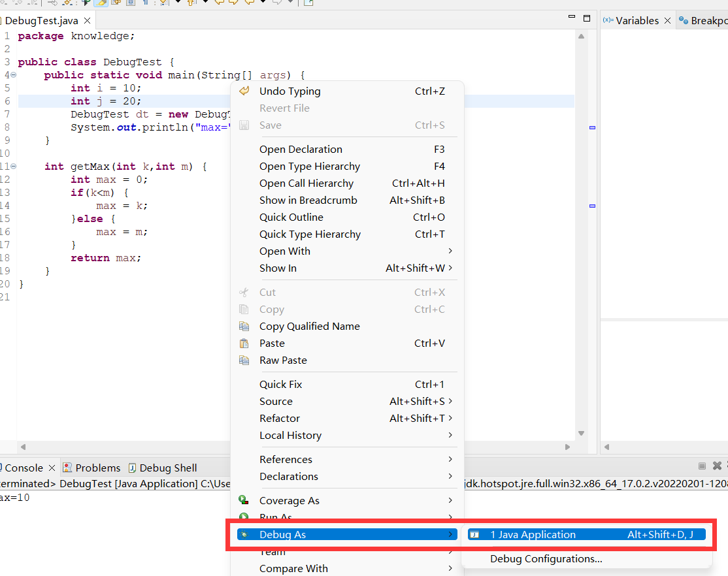
Task: Jump to upper overview ruler marker
Action: coord(593,127)
